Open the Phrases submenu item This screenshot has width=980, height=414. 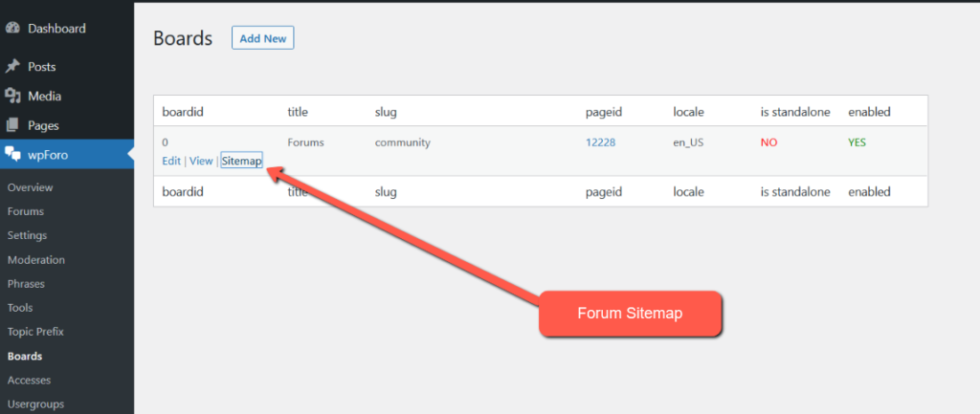pos(26,284)
